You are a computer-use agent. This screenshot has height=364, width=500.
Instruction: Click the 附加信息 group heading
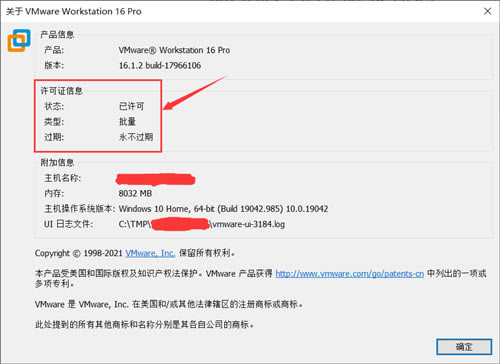tap(57, 162)
